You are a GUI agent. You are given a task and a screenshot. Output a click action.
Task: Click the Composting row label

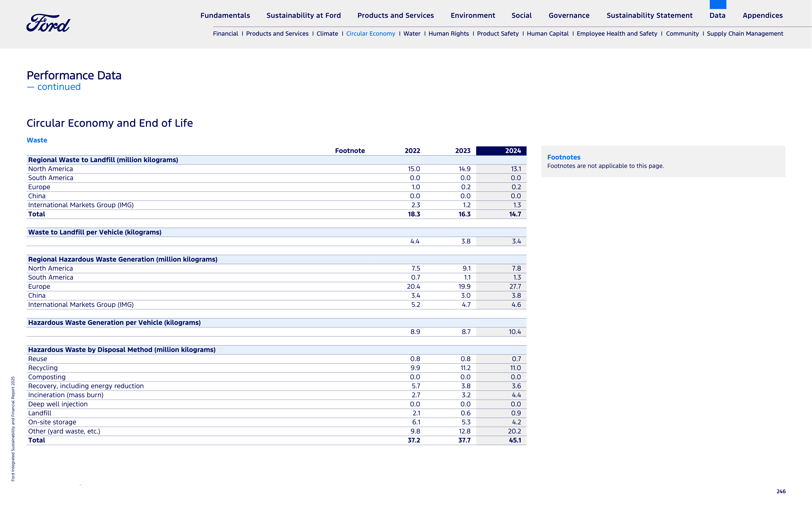pos(47,377)
